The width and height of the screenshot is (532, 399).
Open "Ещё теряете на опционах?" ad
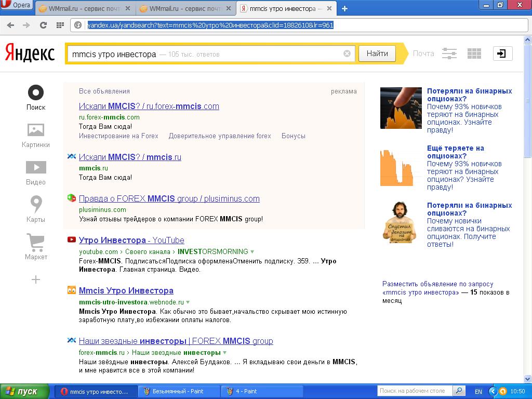click(456, 152)
